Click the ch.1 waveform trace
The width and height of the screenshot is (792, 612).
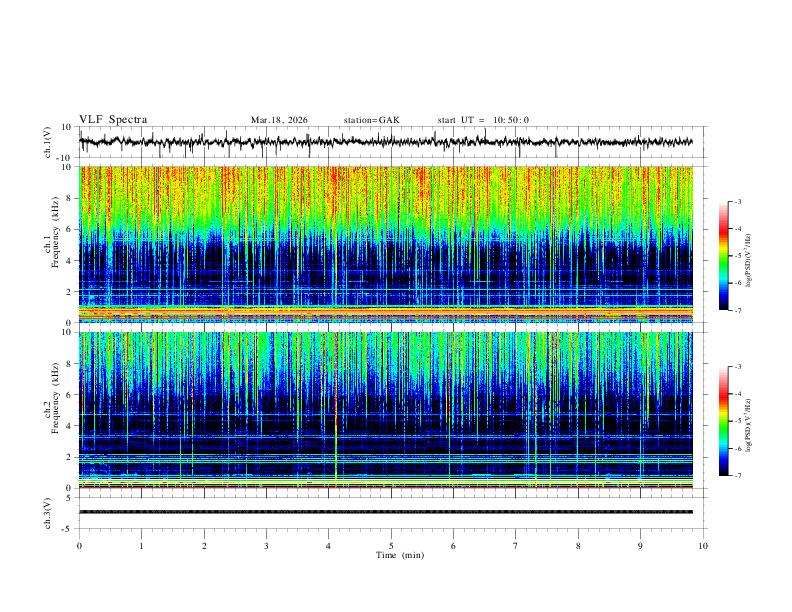pyautogui.click(x=386, y=142)
